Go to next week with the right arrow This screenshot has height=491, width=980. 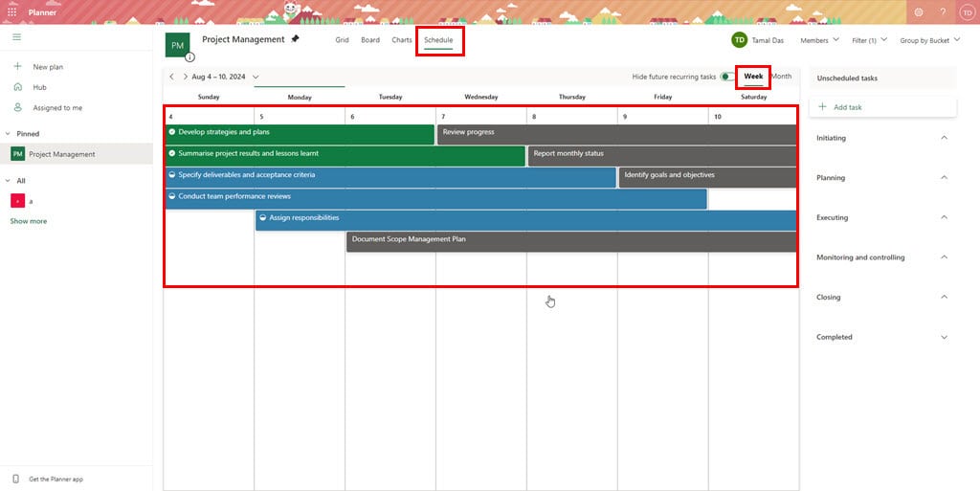tap(185, 77)
